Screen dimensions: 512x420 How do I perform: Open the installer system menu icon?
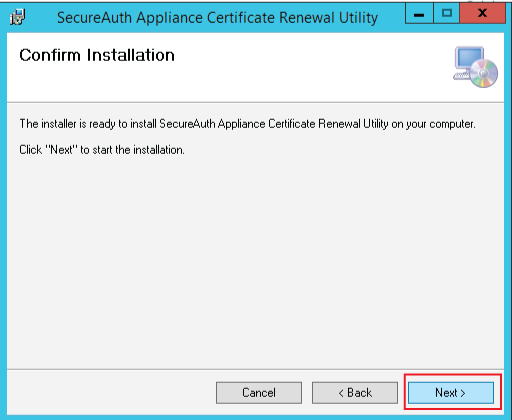pos(17,17)
